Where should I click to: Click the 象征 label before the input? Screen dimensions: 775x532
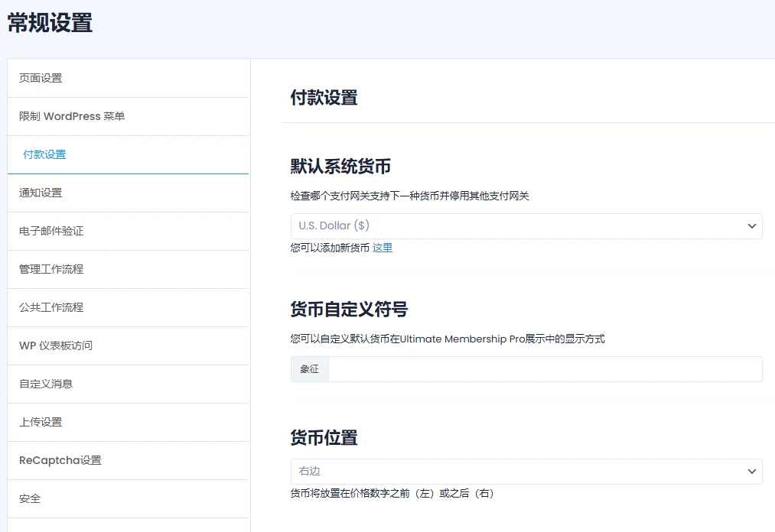(x=309, y=368)
